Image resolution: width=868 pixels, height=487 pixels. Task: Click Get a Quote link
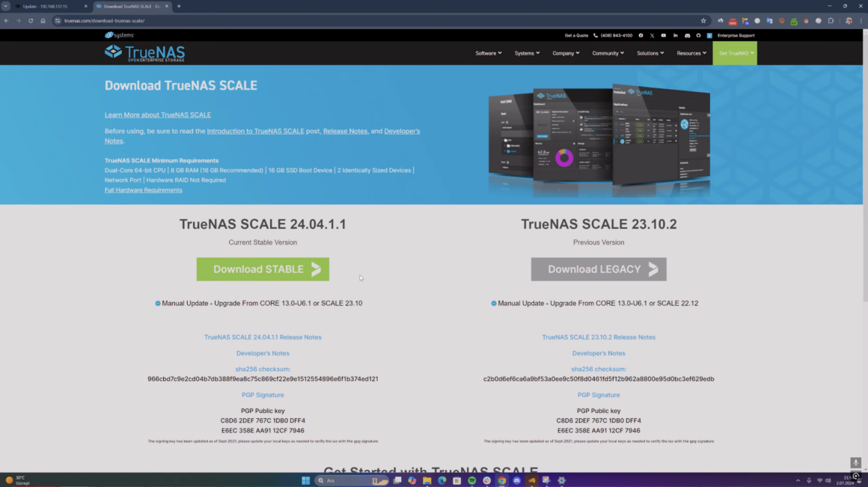click(x=576, y=35)
